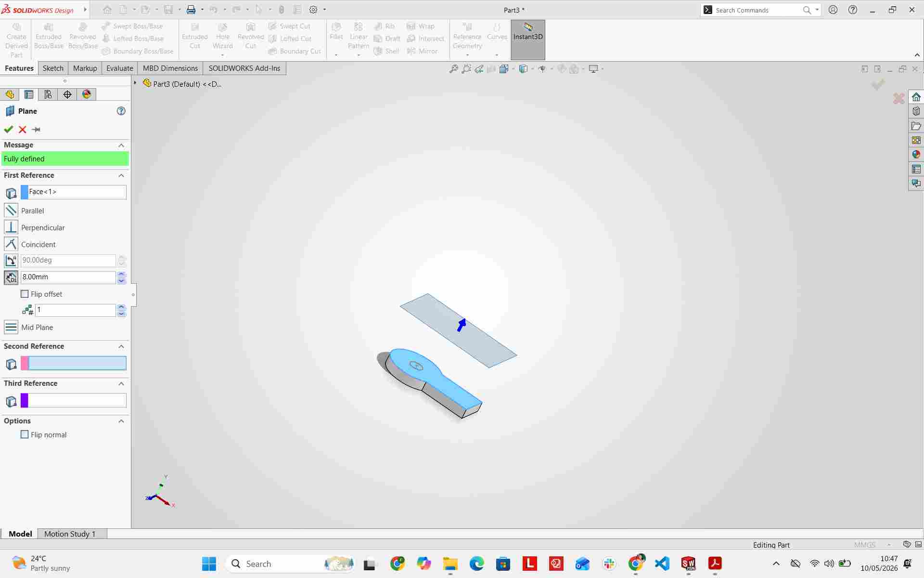Switch to FeatureManager design tree tab
Screen dimensions: 924x578
[10, 94]
